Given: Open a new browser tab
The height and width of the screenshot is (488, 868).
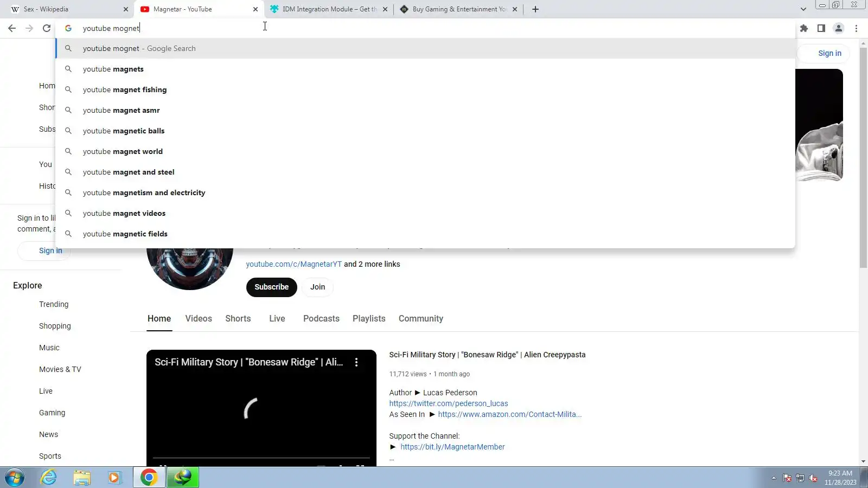Looking at the screenshot, I should (535, 9).
